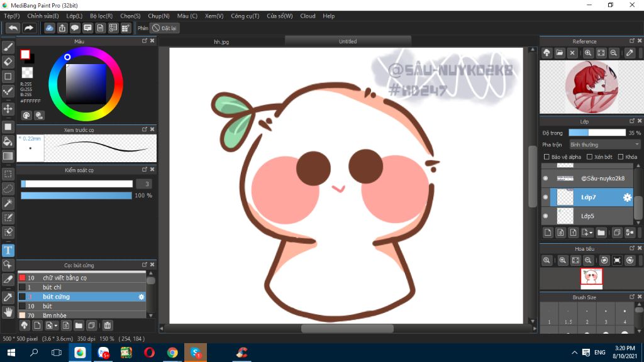Open the color palette icon in Màu panel
644x362 pixels.
(x=26, y=116)
